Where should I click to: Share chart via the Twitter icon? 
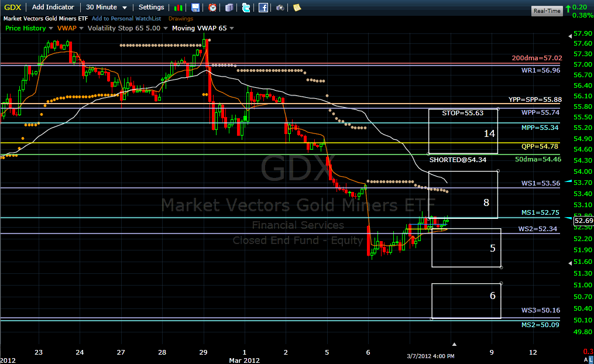(246, 8)
